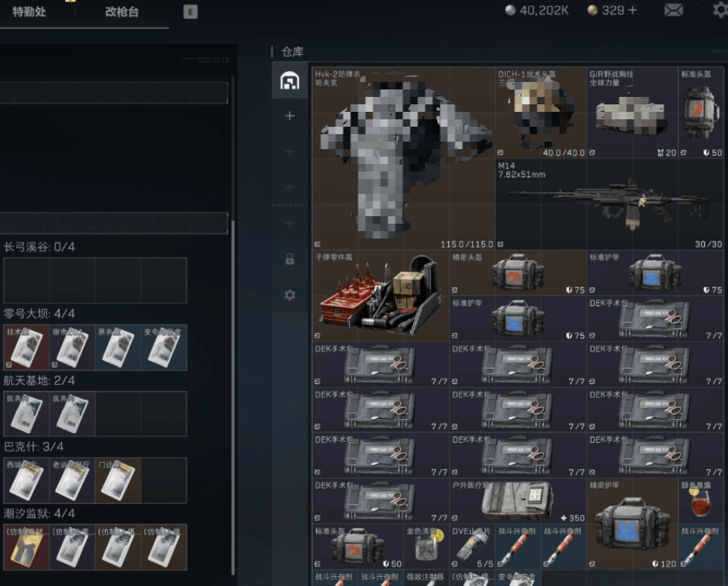Select the 子弹零件箱 ammo parts crate
The image size is (728, 586).
[x=380, y=295]
